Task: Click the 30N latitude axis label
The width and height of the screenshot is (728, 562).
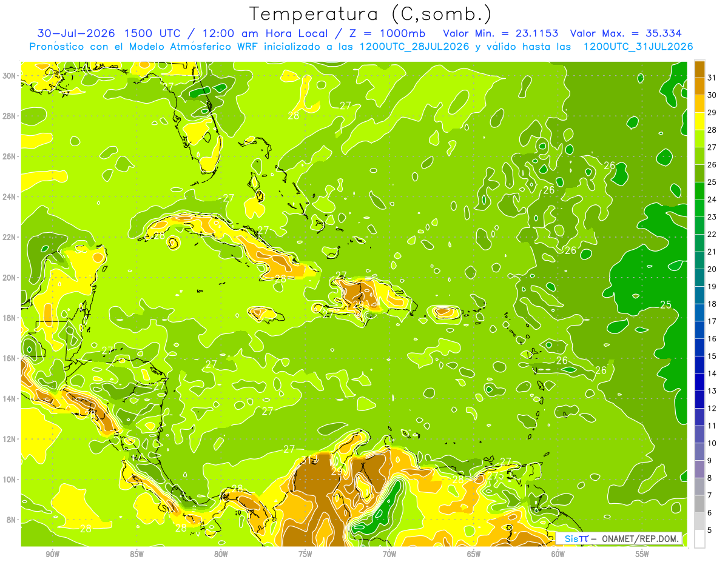Action: click(10, 76)
